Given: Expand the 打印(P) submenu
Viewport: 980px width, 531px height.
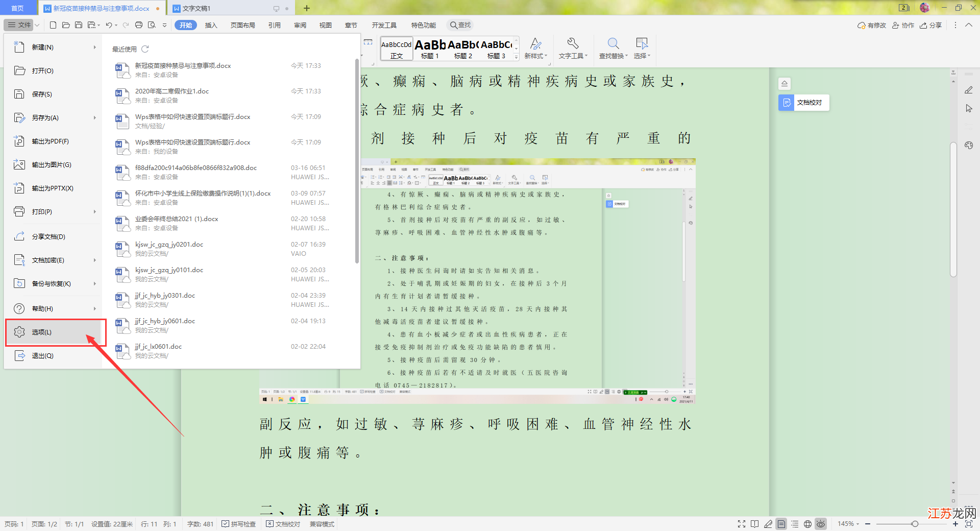Looking at the screenshot, I should tap(94, 211).
